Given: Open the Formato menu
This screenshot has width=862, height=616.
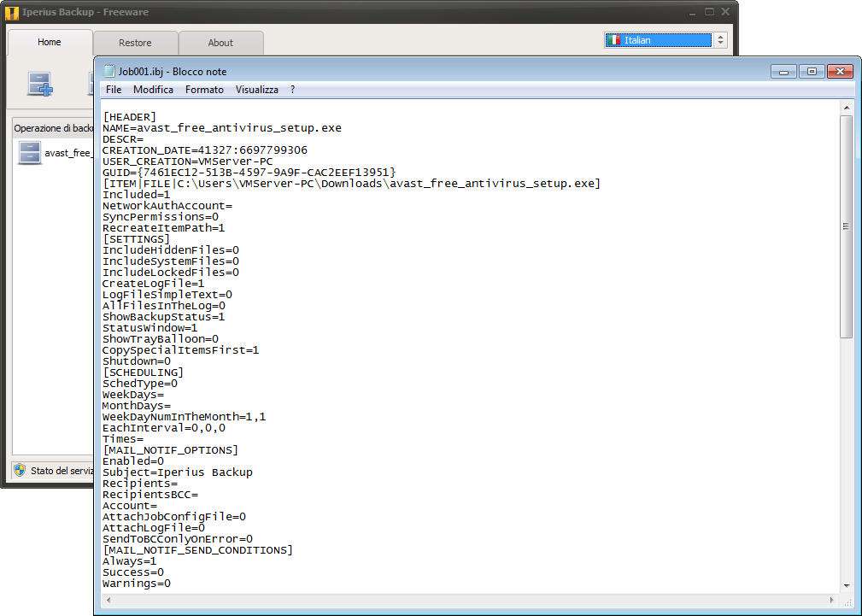Looking at the screenshot, I should point(204,90).
